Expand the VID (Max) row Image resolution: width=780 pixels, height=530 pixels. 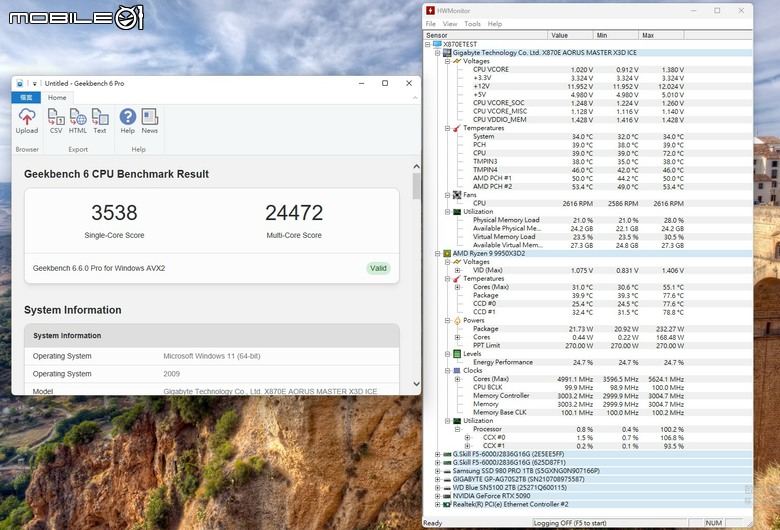(457, 270)
